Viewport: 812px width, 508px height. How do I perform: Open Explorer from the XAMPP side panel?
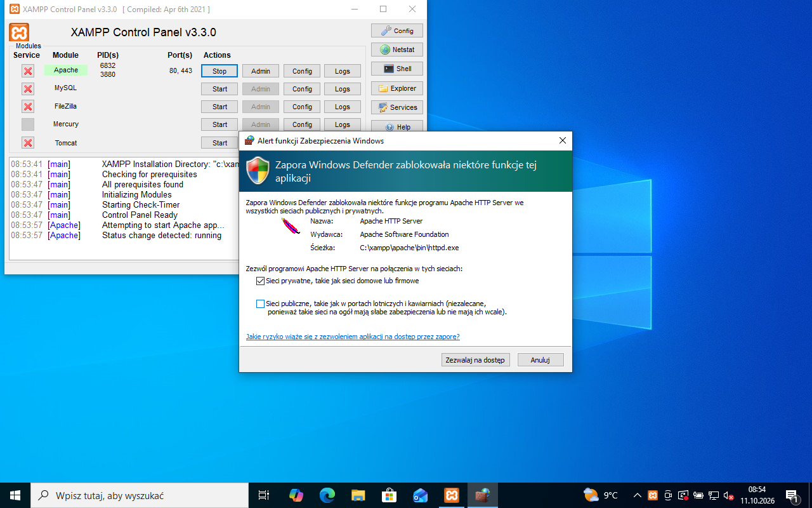[x=397, y=88]
